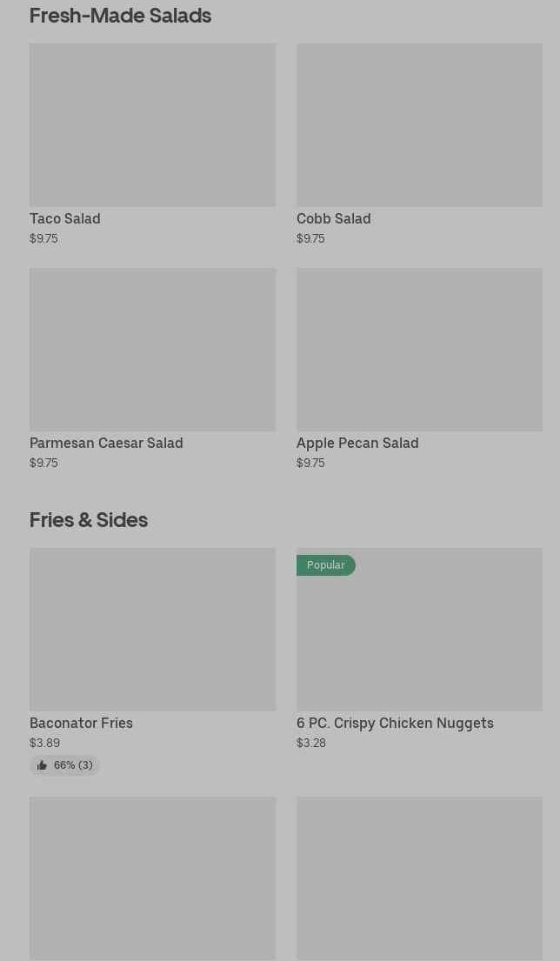The height and width of the screenshot is (961, 560).
Task: Open the Taco Salad item image
Action: [152, 125]
